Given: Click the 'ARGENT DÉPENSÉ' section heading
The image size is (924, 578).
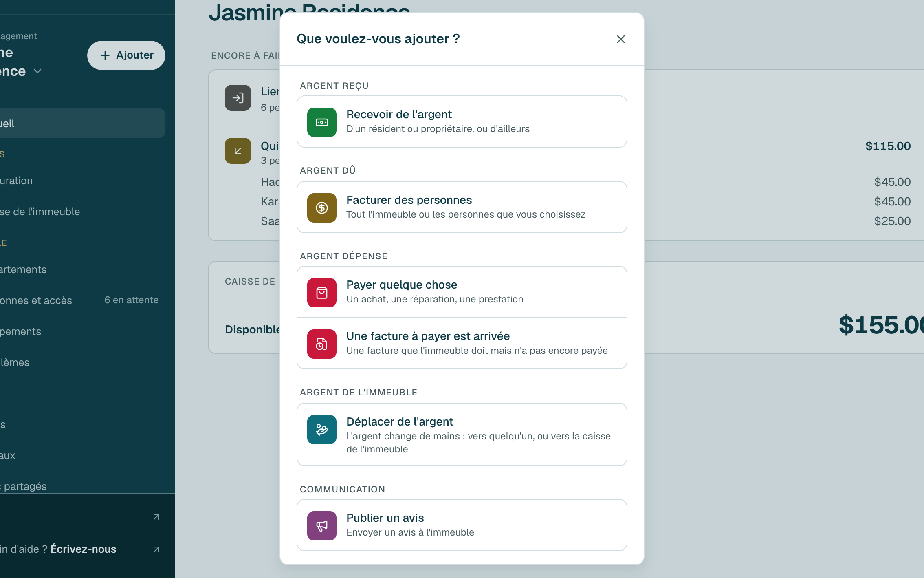Looking at the screenshot, I should click(x=343, y=256).
